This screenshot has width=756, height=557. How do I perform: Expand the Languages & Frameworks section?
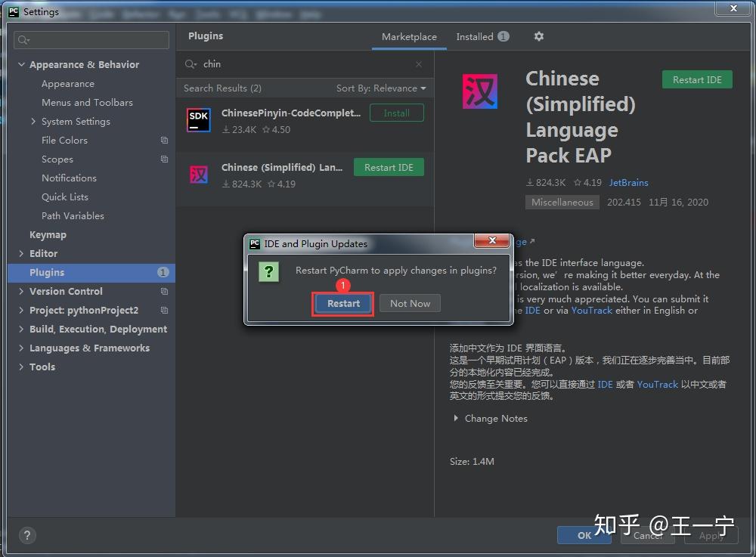click(21, 348)
